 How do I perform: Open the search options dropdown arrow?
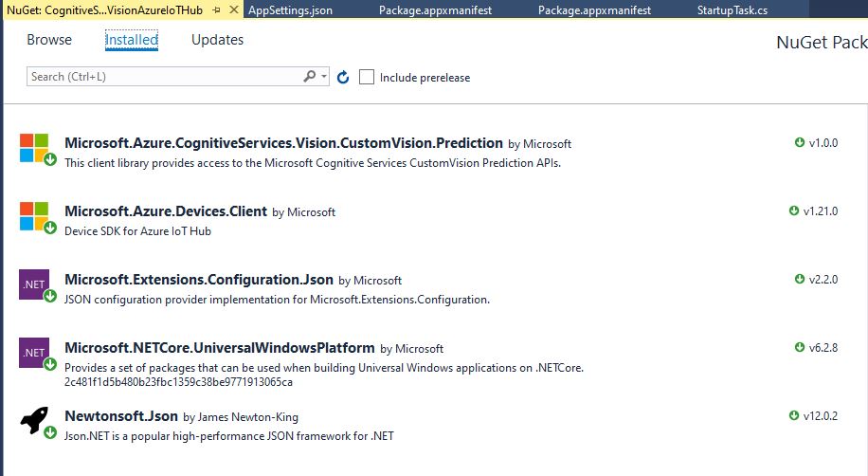[x=324, y=77]
